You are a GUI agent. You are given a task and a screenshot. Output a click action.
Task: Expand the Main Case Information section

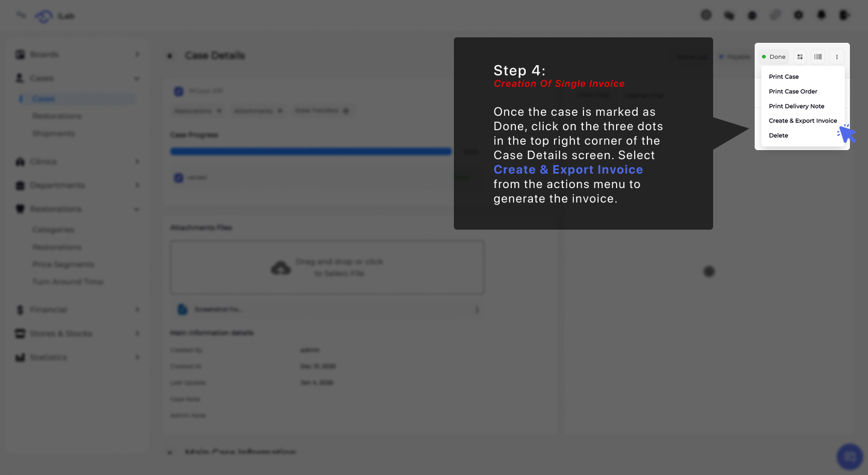[x=169, y=452]
